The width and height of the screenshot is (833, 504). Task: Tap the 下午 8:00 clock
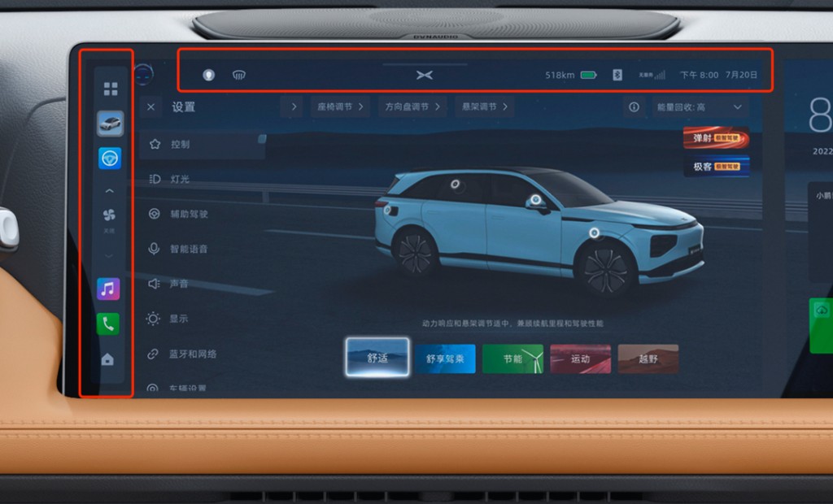(x=699, y=75)
